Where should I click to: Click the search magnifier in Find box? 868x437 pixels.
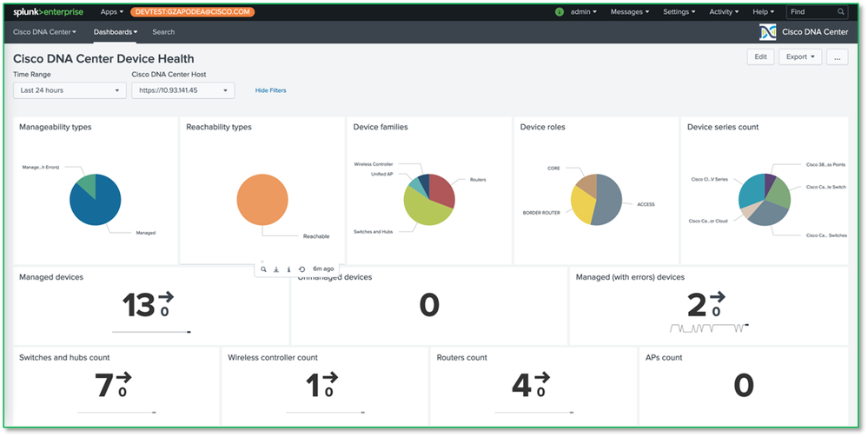pos(841,11)
